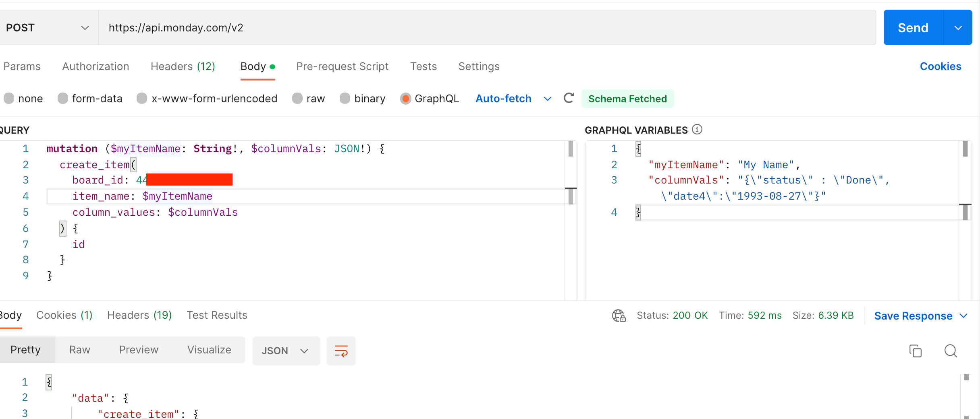Open the response Cookies (1) tab
Viewport: 980px width, 419px height.
[64, 315]
